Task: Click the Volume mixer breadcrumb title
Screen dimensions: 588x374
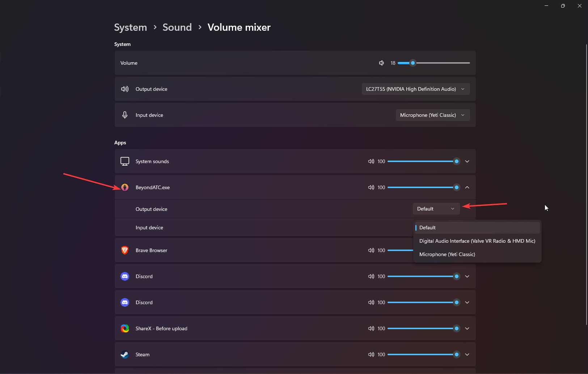Action: click(239, 27)
